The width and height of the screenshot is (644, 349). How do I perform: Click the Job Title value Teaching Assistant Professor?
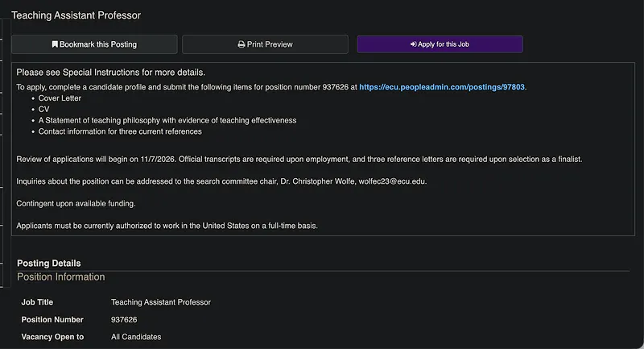tap(161, 302)
